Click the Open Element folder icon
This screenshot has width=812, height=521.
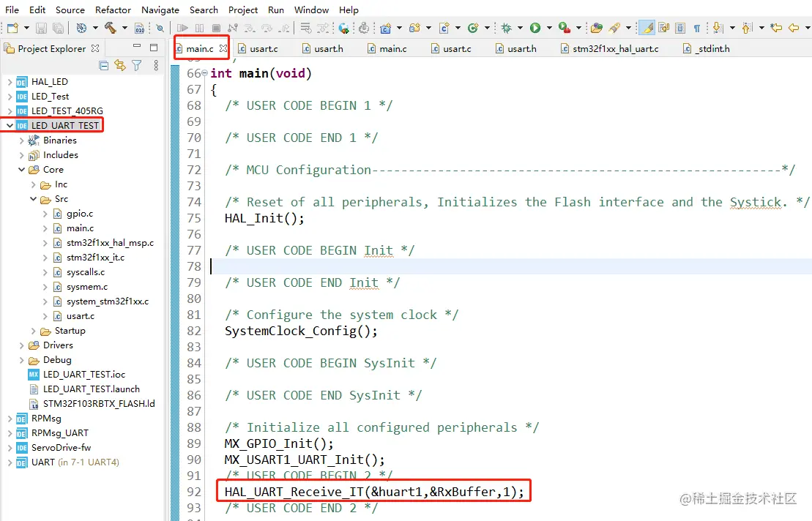597,28
